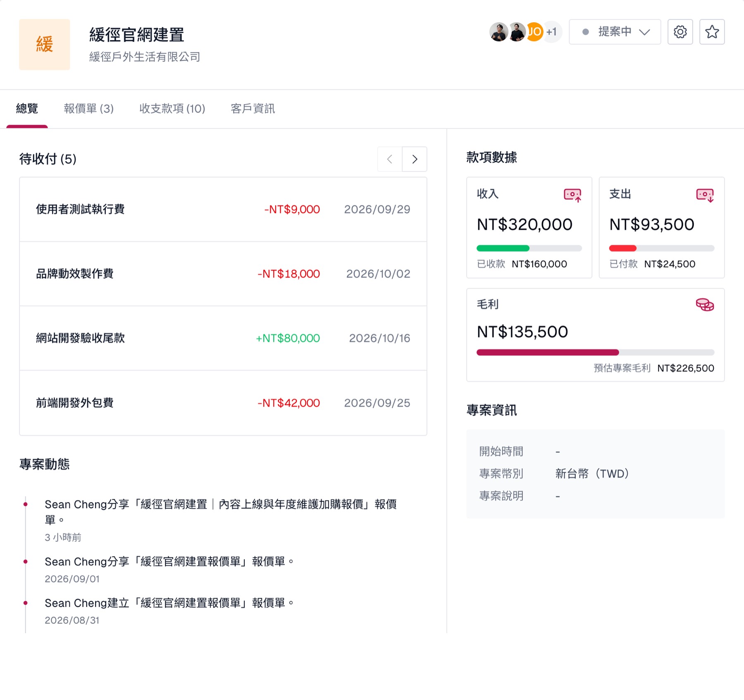Click the 毛利 progress bar

point(596,352)
